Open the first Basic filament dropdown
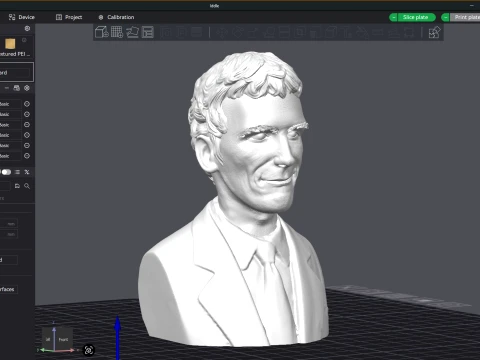 pos(10,104)
